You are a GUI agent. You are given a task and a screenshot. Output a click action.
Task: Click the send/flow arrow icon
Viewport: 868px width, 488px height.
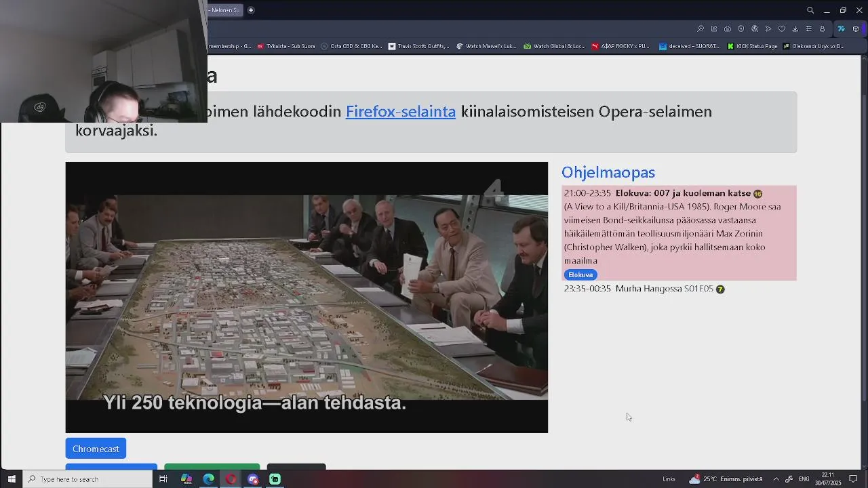coord(768,28)
